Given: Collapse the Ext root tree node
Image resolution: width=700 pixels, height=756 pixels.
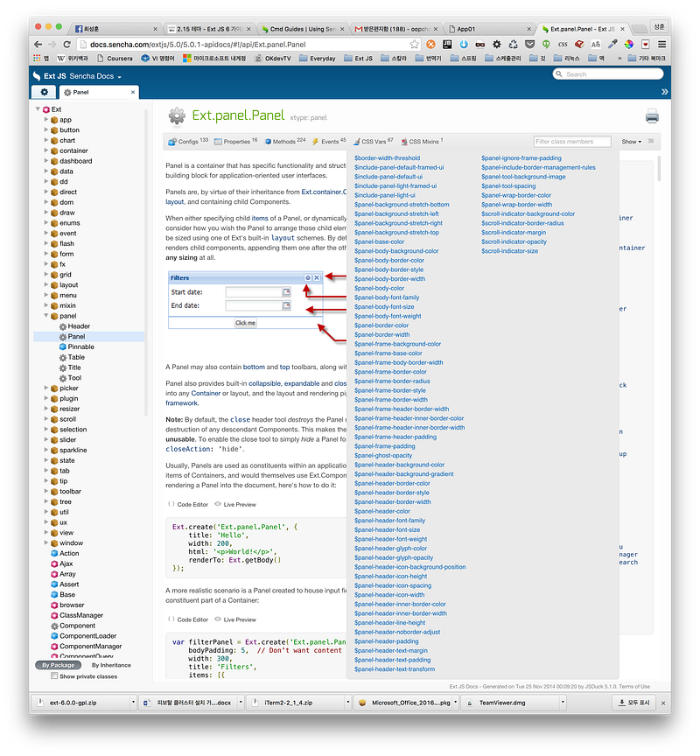Looking at the screenshot, I should 38,109.
